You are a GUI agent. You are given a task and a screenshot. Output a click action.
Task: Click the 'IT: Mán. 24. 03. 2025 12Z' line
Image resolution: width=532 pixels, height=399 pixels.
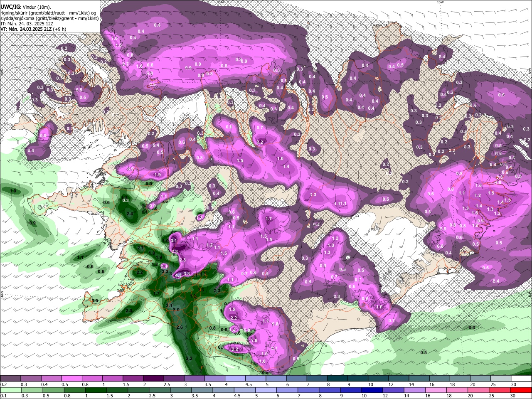27,24
